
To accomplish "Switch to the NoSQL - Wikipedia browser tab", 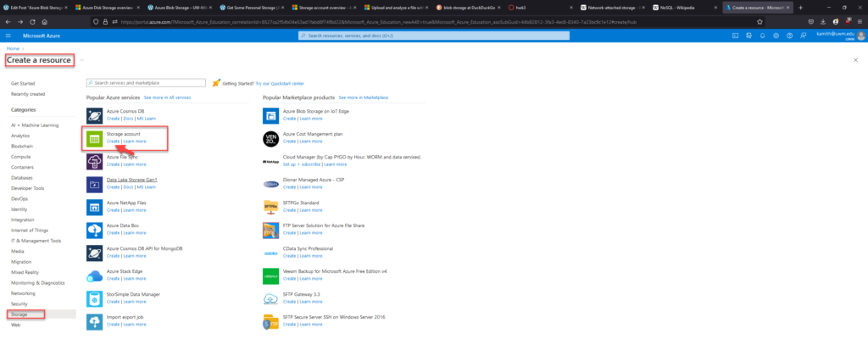I will point(683,8).
